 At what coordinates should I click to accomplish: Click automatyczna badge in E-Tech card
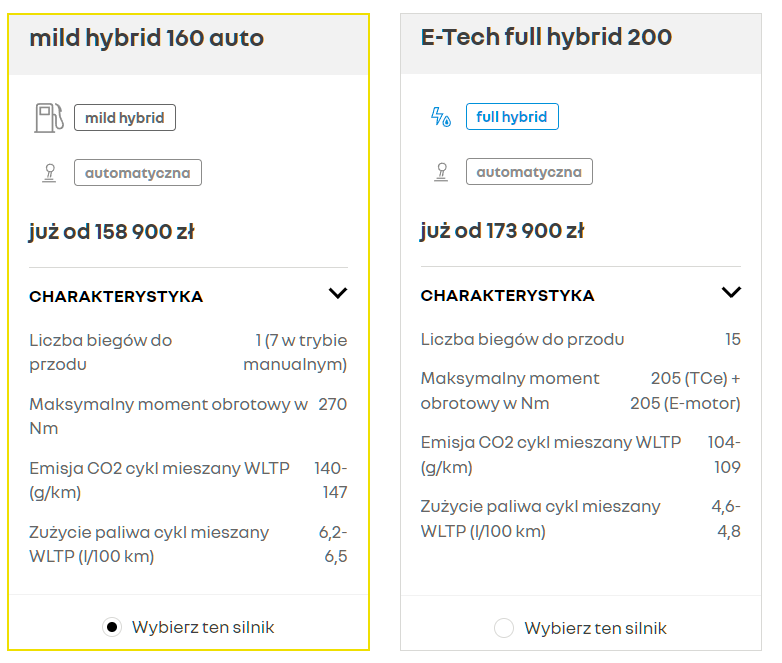pyautogui.click(x=529, y=172)
